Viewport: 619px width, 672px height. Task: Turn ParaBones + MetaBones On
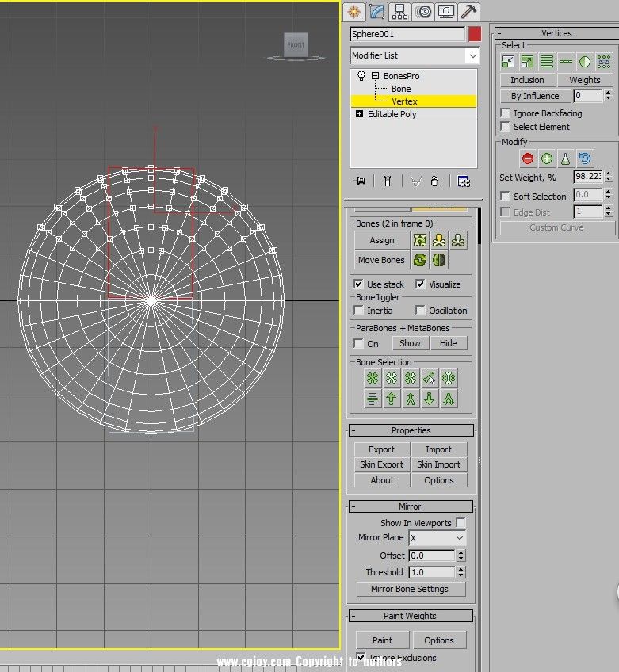pyautogui.click(x=358, y=344)
